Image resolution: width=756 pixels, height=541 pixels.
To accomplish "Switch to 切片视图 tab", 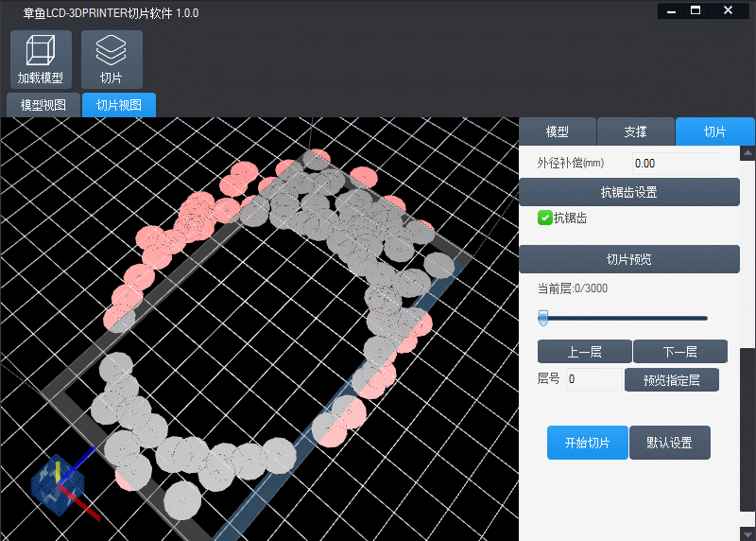I will click(x=119, y=105).
